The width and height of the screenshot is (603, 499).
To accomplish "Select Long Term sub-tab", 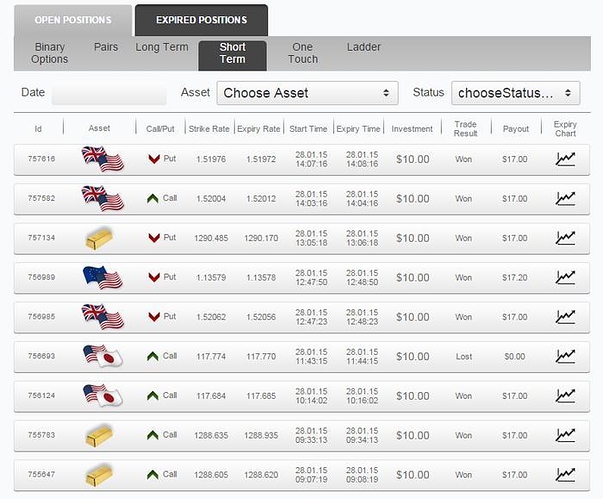I will (162, 47).
